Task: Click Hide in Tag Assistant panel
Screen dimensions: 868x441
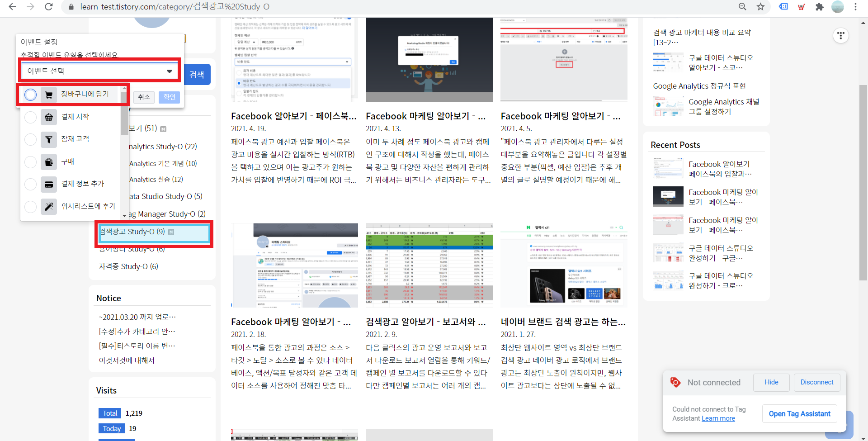Action: pos(771,382)
